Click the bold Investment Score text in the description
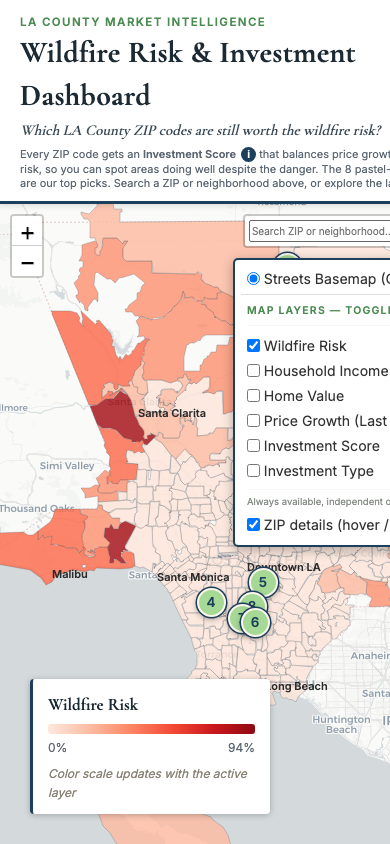390x844 pixels. (189, 154)
